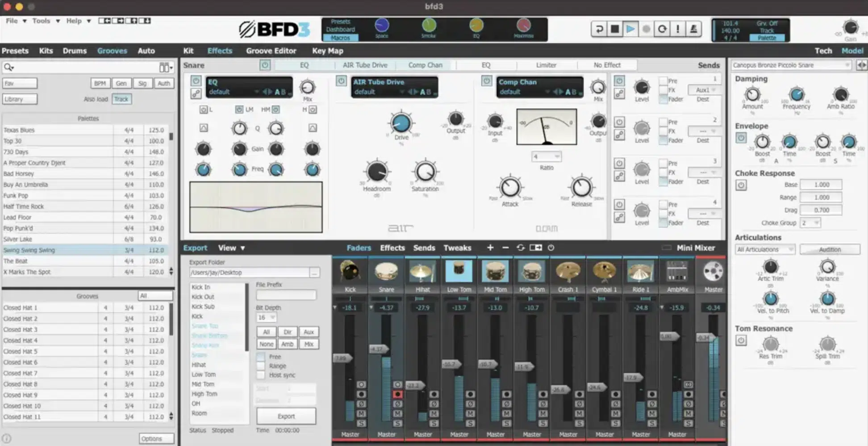Screen dimensions: 868x446
Task: Select the Low Tom thumbnail in mixer
Action: pos(459,271)
